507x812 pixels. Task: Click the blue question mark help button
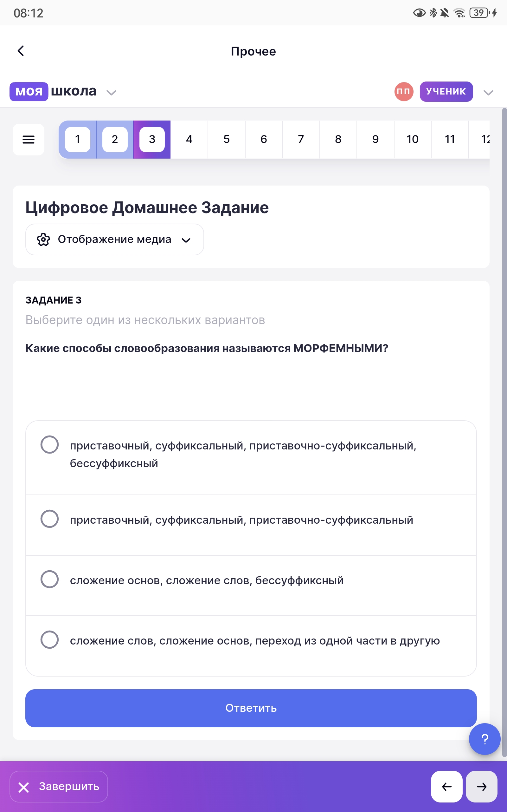pos(484,739)
